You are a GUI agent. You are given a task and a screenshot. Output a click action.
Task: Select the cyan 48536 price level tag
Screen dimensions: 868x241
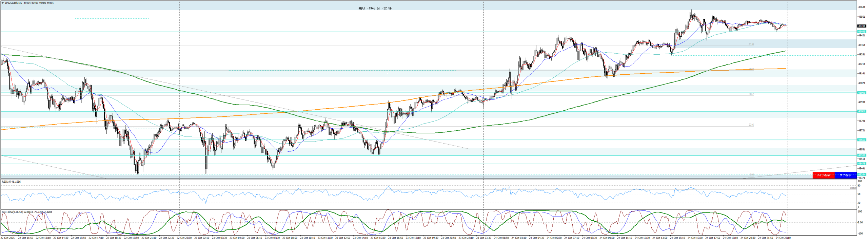coord(861,155)
